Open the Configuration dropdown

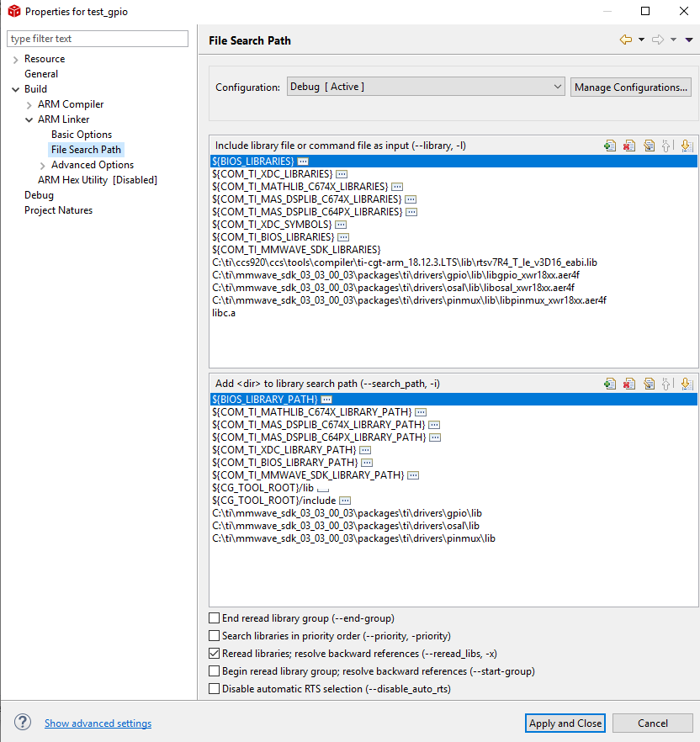coord(426,87)
